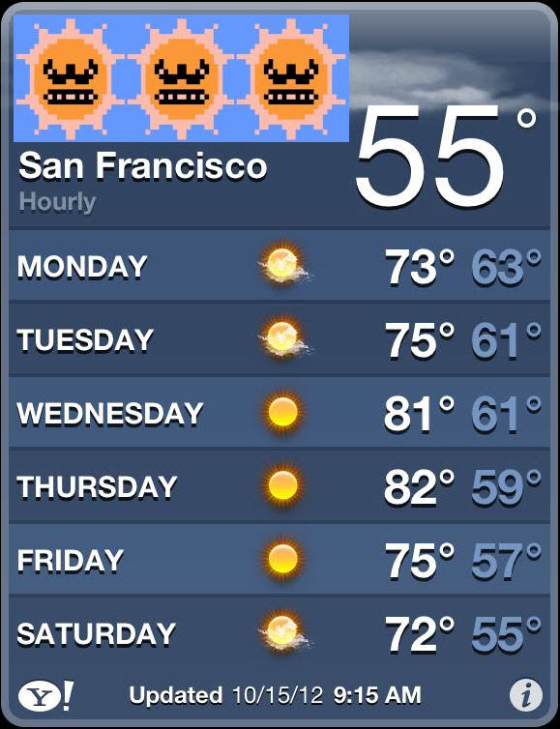
Task: Switch to the Hourly forecast view
Action: coord(57,202)
